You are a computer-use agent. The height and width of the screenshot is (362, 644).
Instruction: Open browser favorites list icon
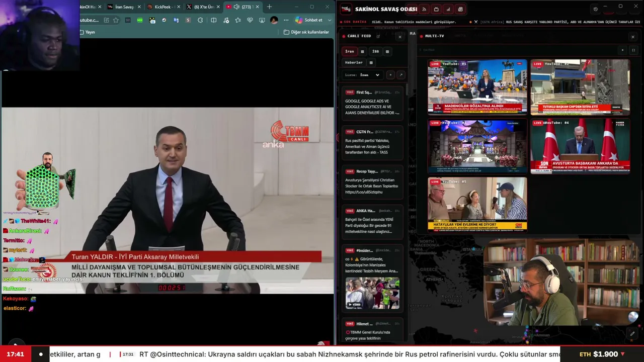point(238,20)
